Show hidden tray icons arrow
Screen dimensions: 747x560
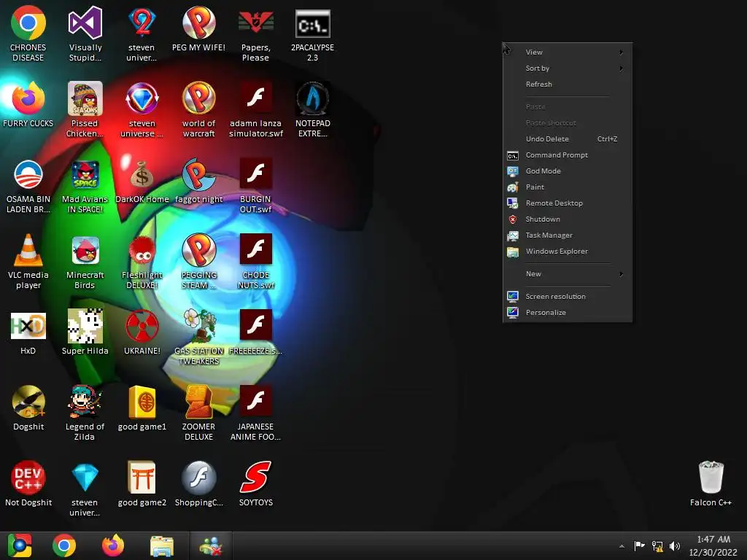pos(622,546)
